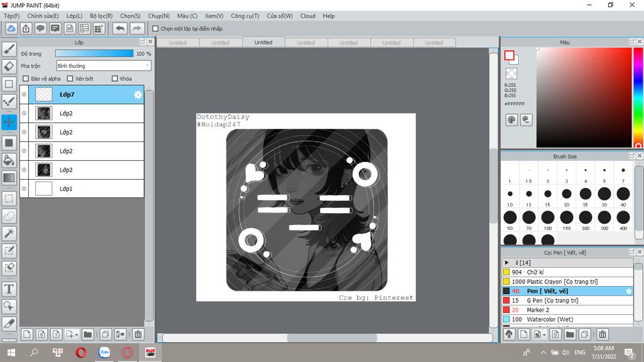Pick a color in the red gradient square
This screenshot has width=644, height=362.
[x=584, y=97]
